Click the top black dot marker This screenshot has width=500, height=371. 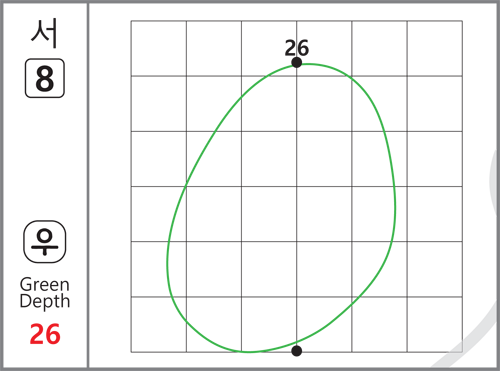(297, 62)
